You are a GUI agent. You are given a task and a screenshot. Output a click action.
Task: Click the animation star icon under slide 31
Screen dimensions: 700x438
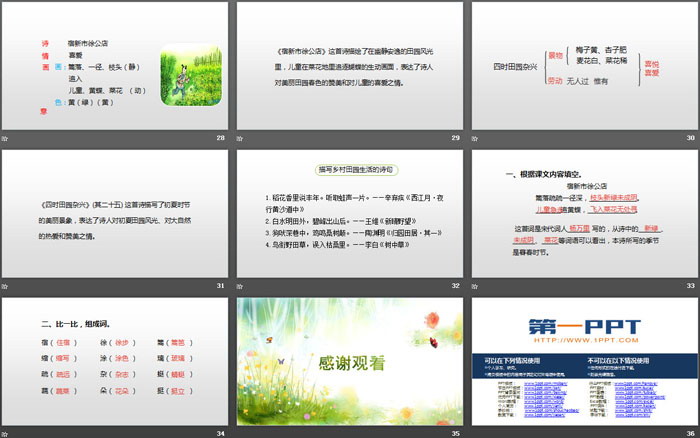tap(5, 286)
